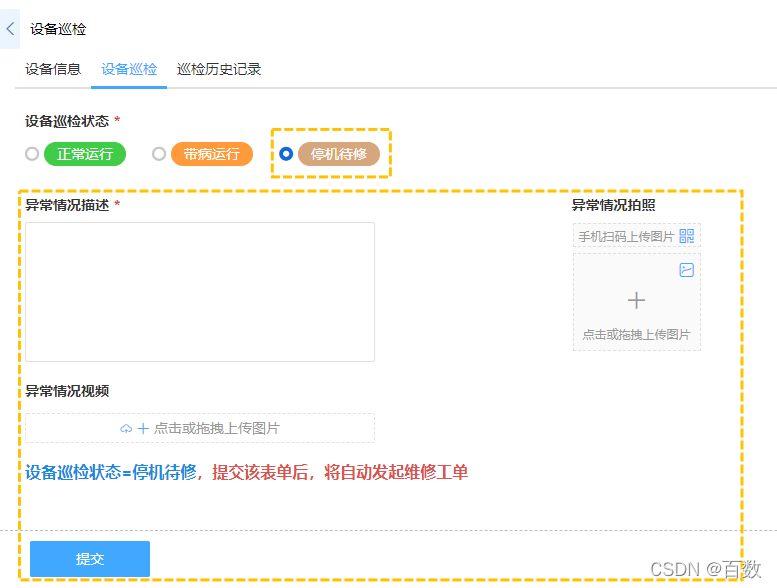The width and height of the screenshot is (777, 588).
Task: Click the 设备巡检状态 field label
Action: coord(67,121)
